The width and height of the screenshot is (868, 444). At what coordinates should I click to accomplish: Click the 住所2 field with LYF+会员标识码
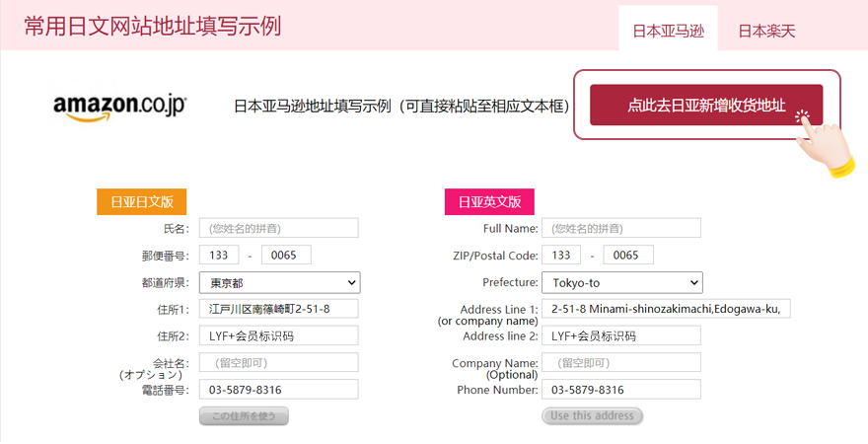279,335
